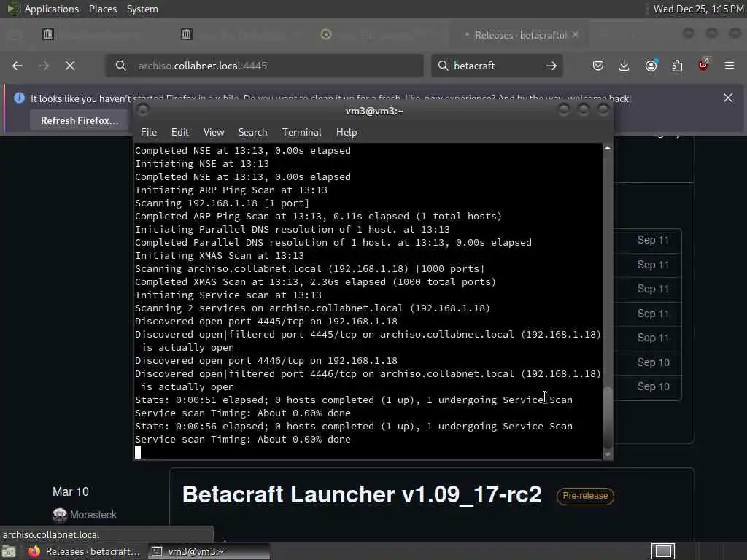
Task: Open the Terminal menu in terminal window
Action: (x=301, y=133)
